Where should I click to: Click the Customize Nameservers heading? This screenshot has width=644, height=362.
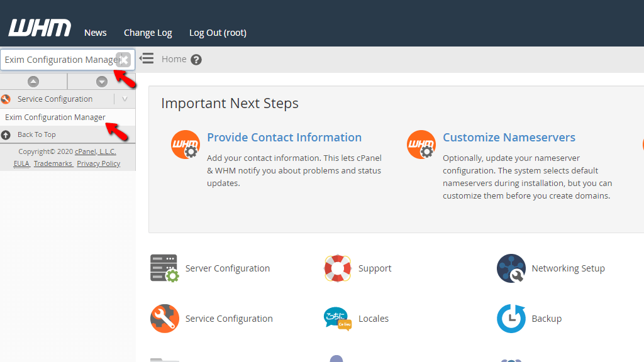pos(509,138)
